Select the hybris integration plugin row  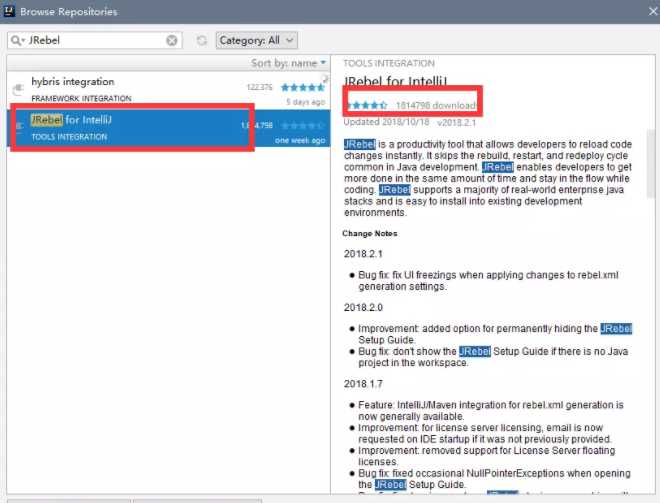click(168, 90)
